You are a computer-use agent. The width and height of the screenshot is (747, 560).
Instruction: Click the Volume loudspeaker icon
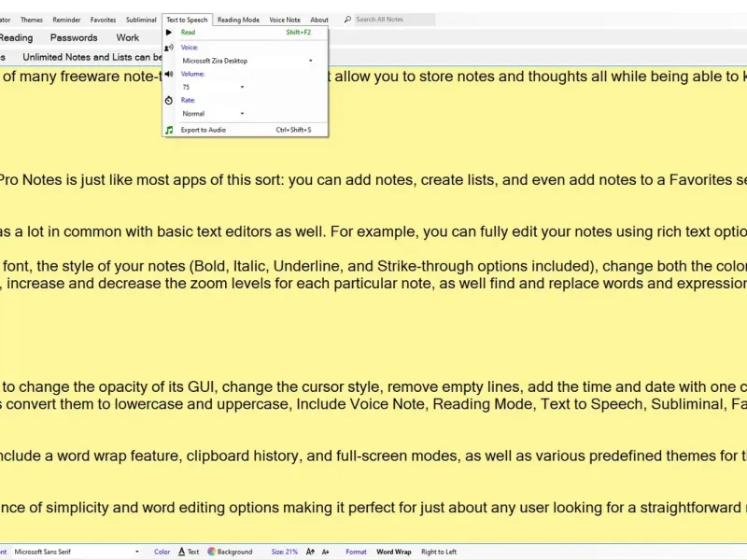pyautogui.click(x=169, y=74)
